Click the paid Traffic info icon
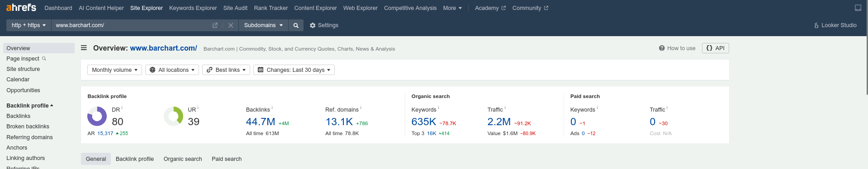This screenshot has width=868, height=169. point(667,108)
